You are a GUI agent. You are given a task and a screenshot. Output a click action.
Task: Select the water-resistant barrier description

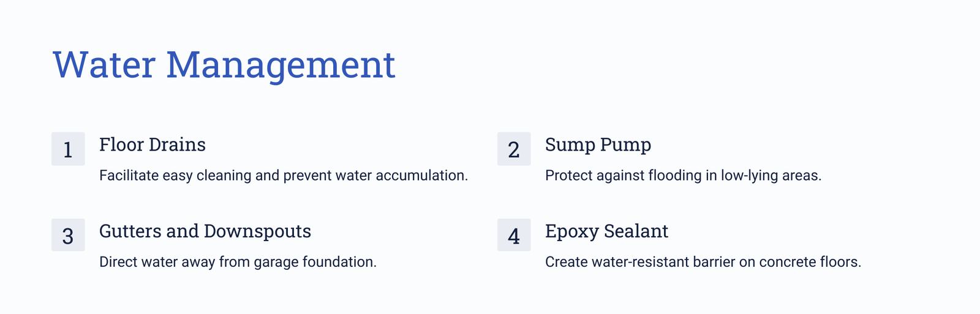tap(703, 262)
